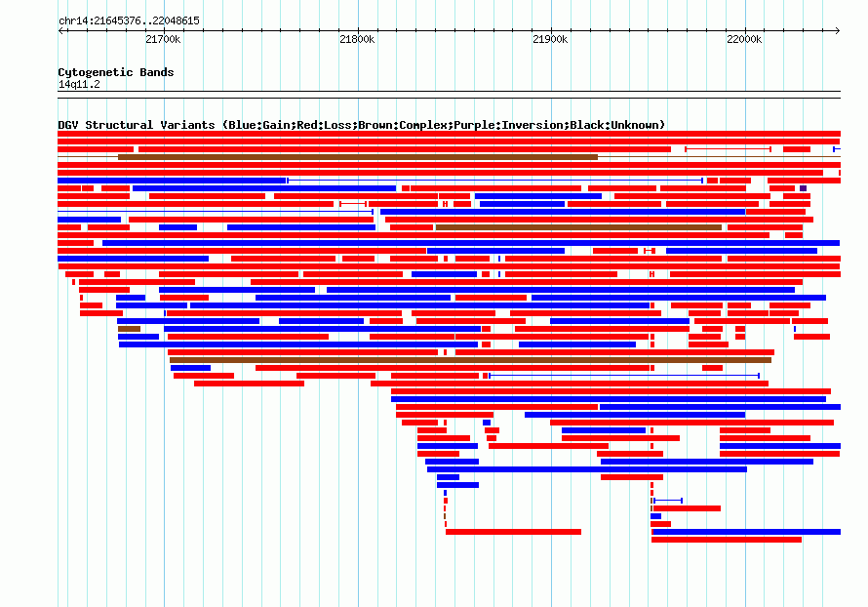Viewport: 868px width, 607px height.
Task: Click the small purple inversion variant
Action: tap(804, 188)
